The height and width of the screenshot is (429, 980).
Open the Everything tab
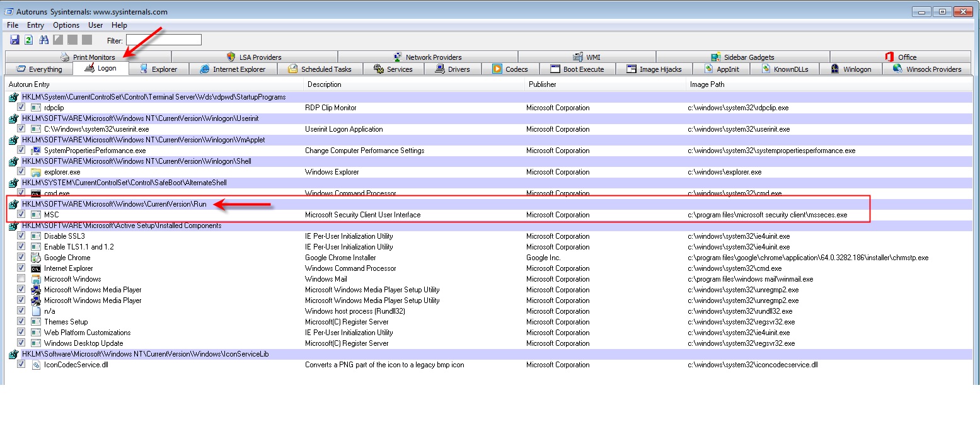pos(39,69)
